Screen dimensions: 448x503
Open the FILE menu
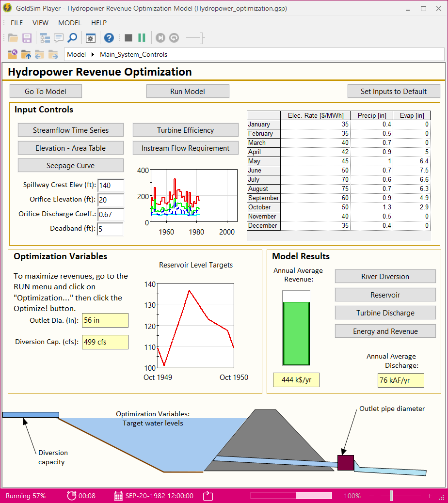point(16,23)
